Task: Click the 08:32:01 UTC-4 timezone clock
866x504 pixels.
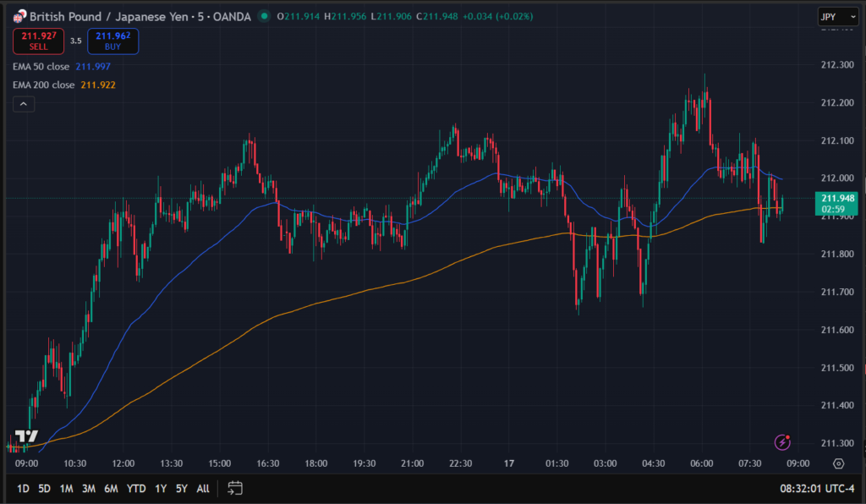Action: [817, 489]
